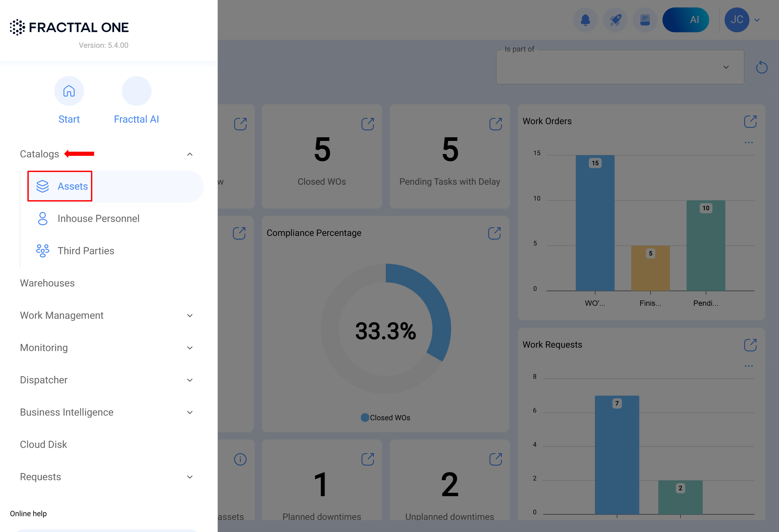Click the refresh icon beside Is part of
Viewport: 779px width, 532px height.
click(x=762, y=67)
